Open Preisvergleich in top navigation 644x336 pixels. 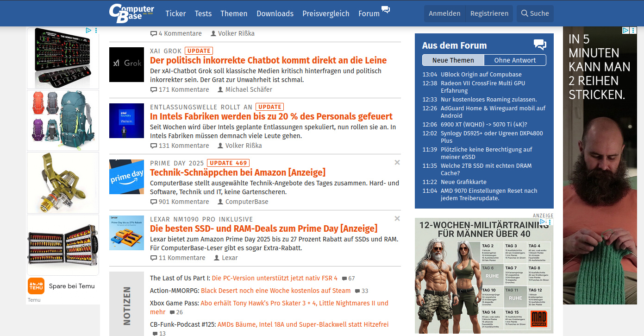[x=326, y=13]
